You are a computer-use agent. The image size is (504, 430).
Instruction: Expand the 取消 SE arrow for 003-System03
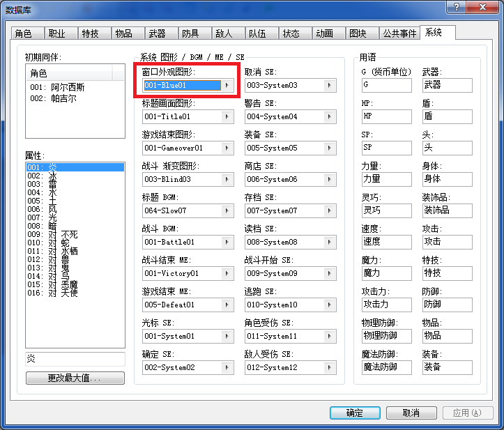click(330, 85)
